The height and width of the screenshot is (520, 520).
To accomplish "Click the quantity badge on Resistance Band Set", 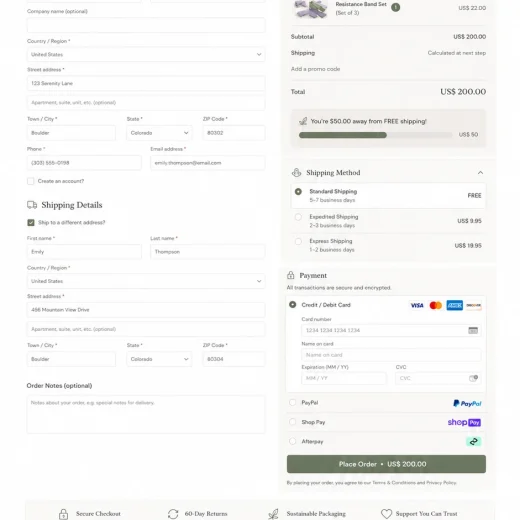I will pos(395,7).
